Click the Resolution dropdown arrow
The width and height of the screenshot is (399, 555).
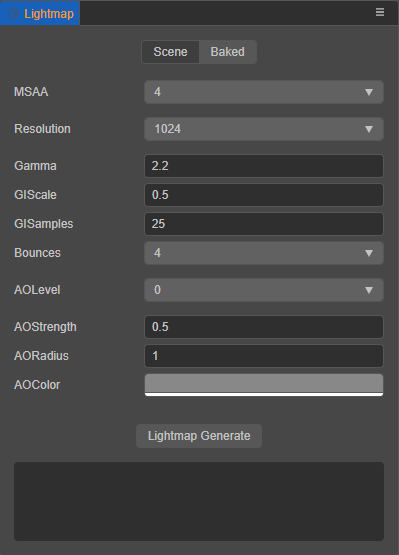coord(369,129)
